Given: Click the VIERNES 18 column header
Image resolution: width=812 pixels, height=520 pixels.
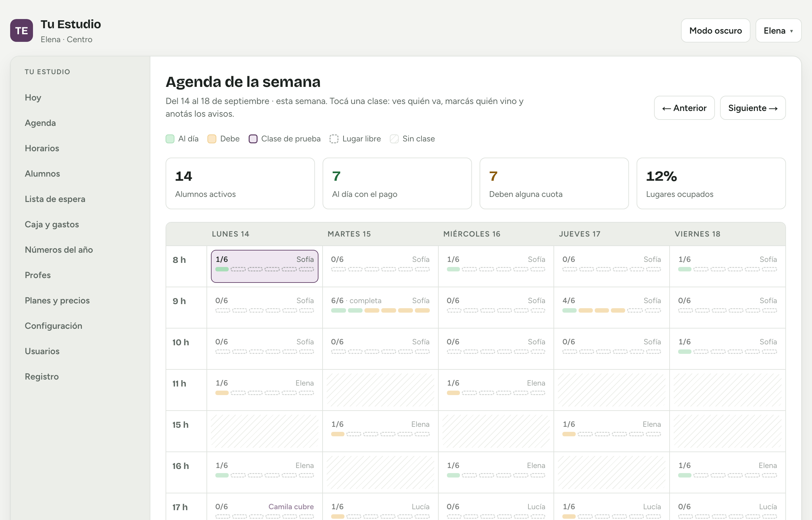Looking at the screenshot, I should [x=697, y=234].
